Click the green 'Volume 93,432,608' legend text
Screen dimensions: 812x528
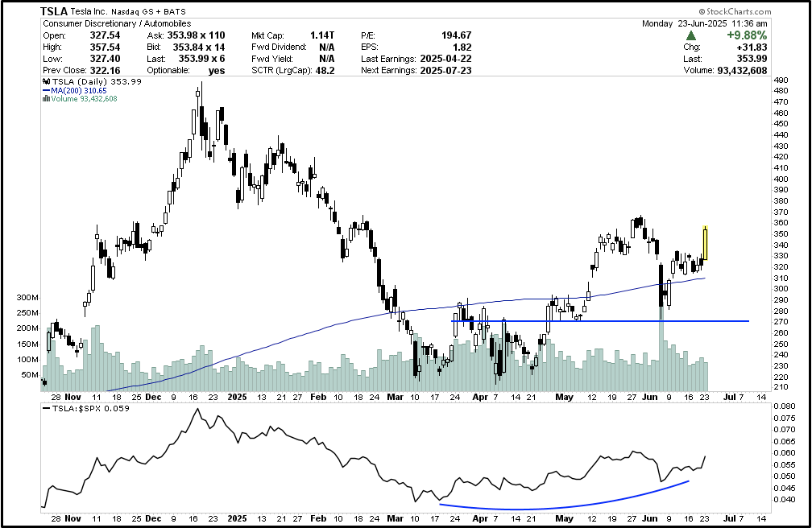(x=84, y=99)
